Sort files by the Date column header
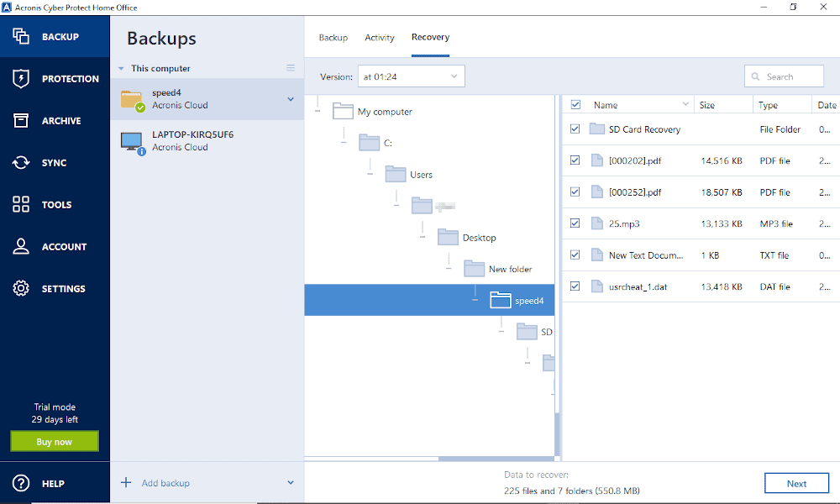 [826, 105]
